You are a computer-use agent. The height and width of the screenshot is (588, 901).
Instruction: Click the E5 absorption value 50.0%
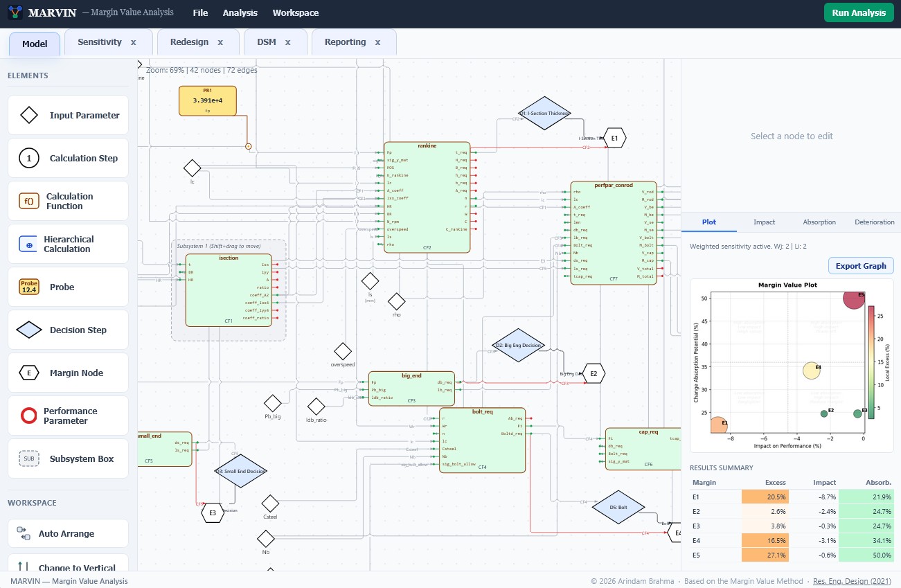point(866,555)
